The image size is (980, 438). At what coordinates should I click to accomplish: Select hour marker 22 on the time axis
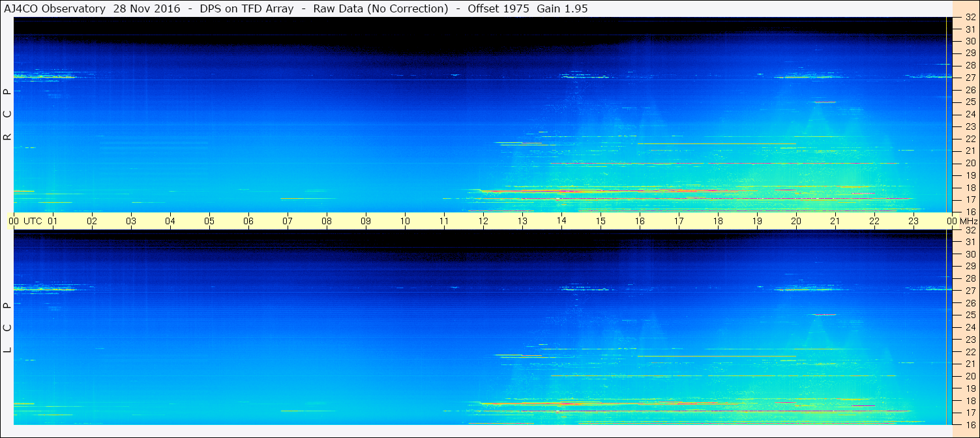(874, 221)
